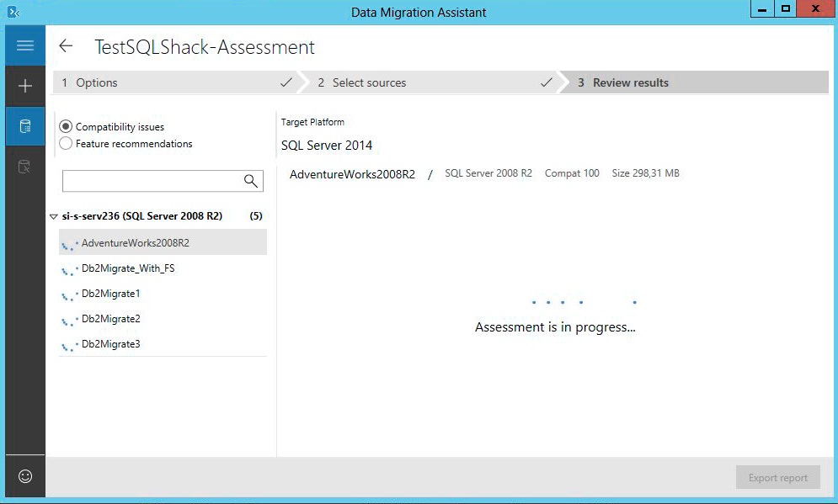Screen dimensions: 838x504
Task: Select Db2Migrate3 database in list
Action: point(110,344)
